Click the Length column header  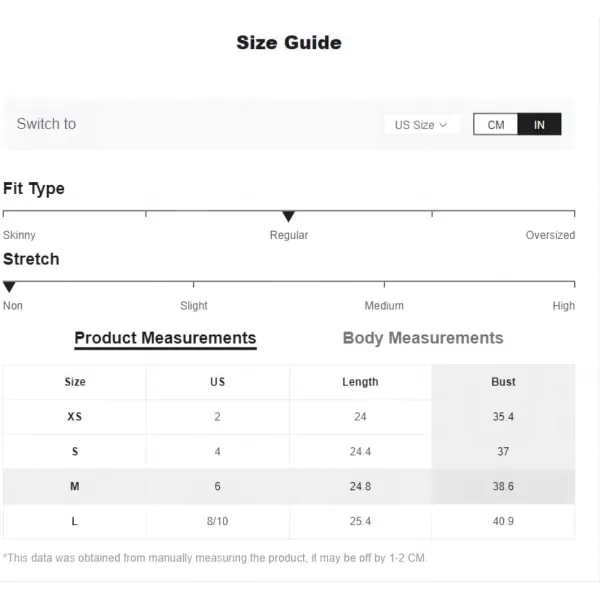click(360, 382)
